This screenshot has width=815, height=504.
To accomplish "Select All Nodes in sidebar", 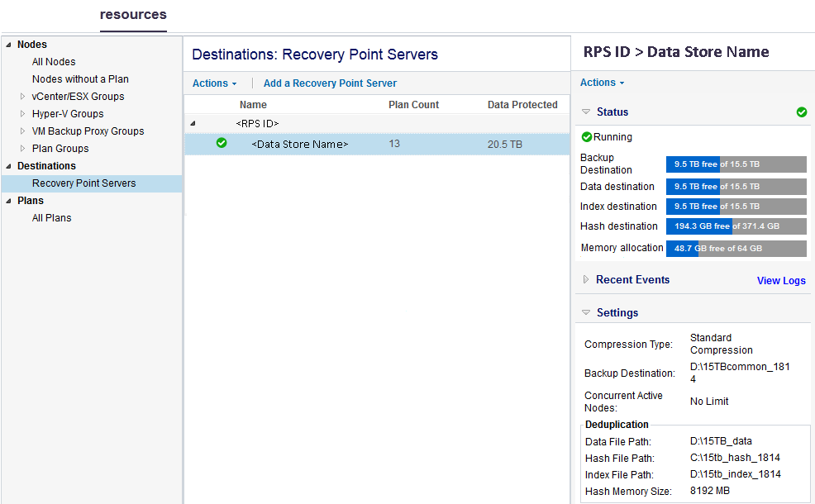I will (54, 62).
